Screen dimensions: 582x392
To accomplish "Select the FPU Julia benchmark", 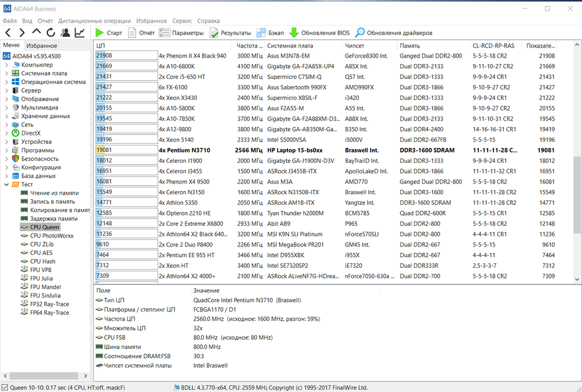I will (41, 278).
